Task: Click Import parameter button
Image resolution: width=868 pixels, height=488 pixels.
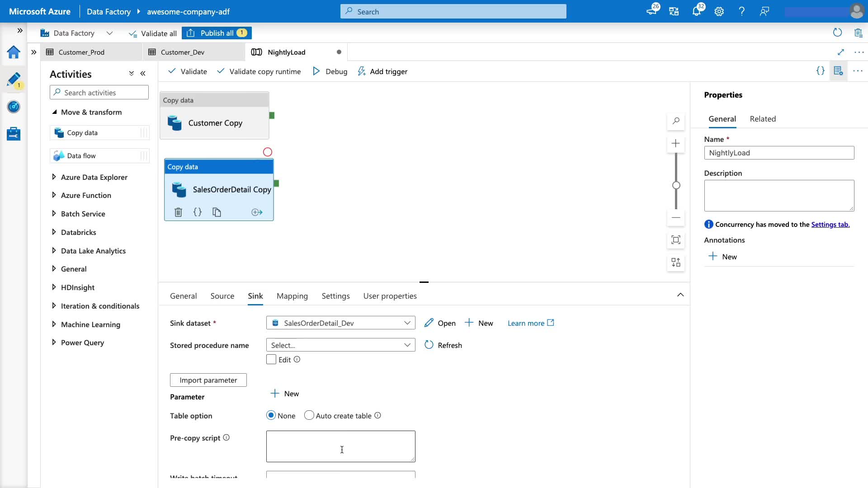Action: point(208,380)
